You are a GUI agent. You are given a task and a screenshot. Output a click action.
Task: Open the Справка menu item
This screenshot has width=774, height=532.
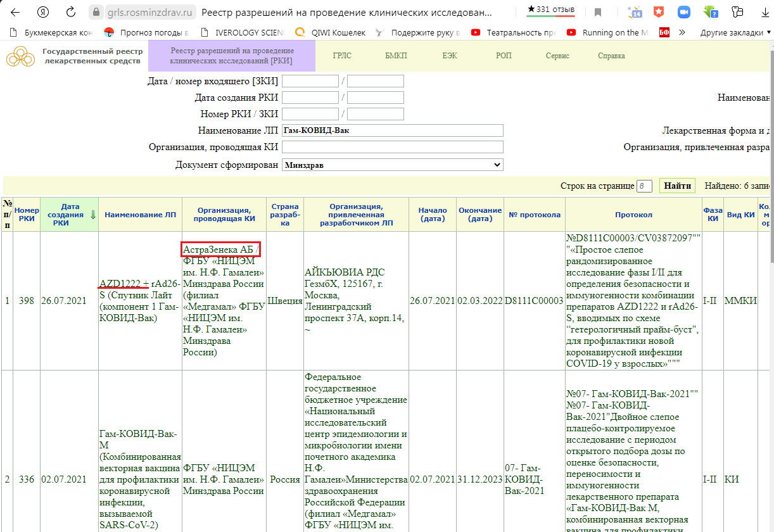pos(611,56)
